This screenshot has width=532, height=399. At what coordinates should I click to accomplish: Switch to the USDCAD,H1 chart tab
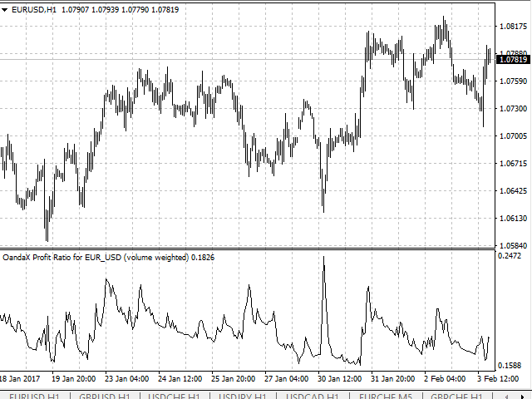click(313, 396)
